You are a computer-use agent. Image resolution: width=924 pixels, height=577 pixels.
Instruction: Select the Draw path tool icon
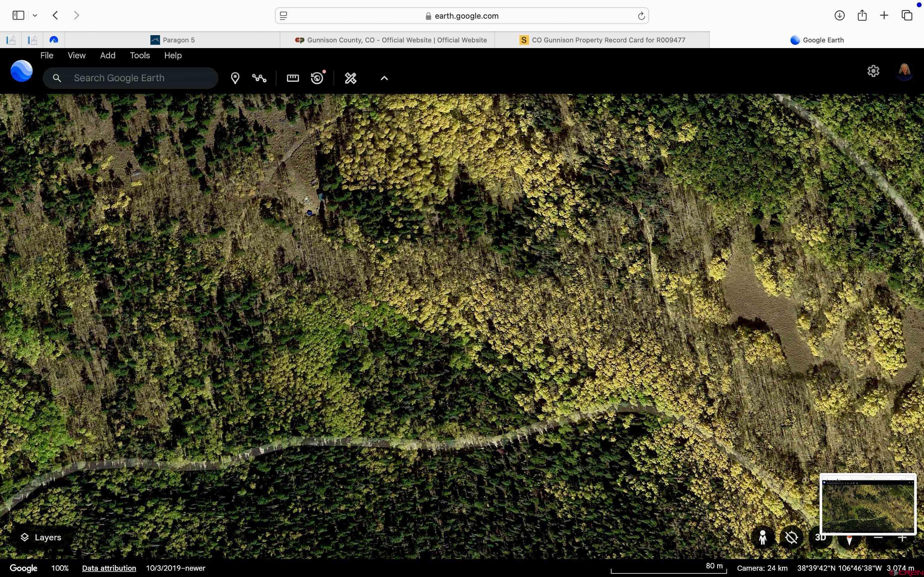tap(259, 78)
